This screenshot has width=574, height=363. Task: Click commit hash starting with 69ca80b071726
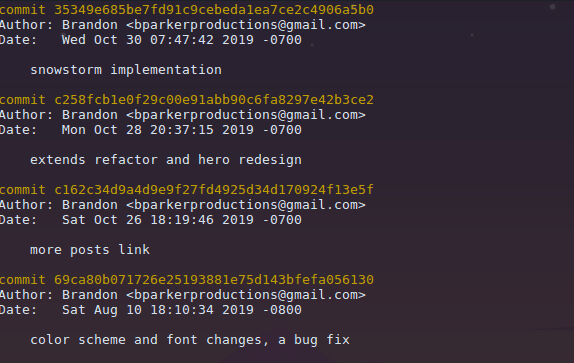click(214, 280)
